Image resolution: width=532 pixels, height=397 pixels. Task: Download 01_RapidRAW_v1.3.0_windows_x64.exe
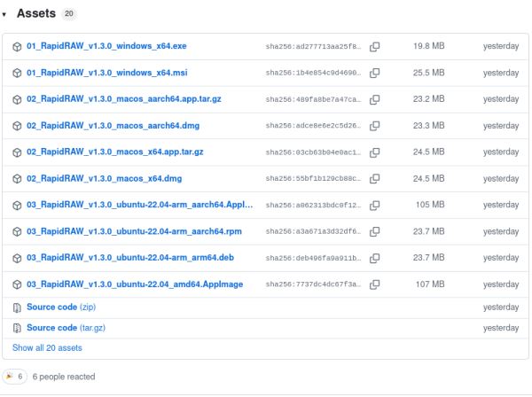(x=106, y=46)
